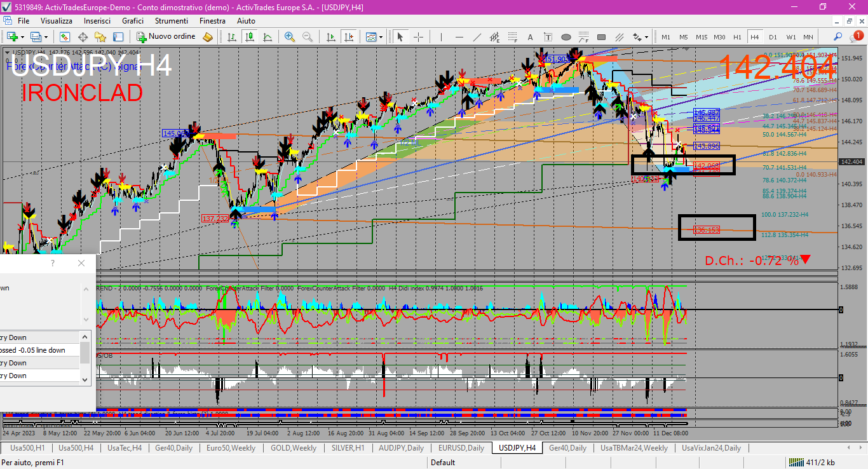This screenshot has width=868, height=469.
Task: Select the text label tool
Action: tap(548, 37)
